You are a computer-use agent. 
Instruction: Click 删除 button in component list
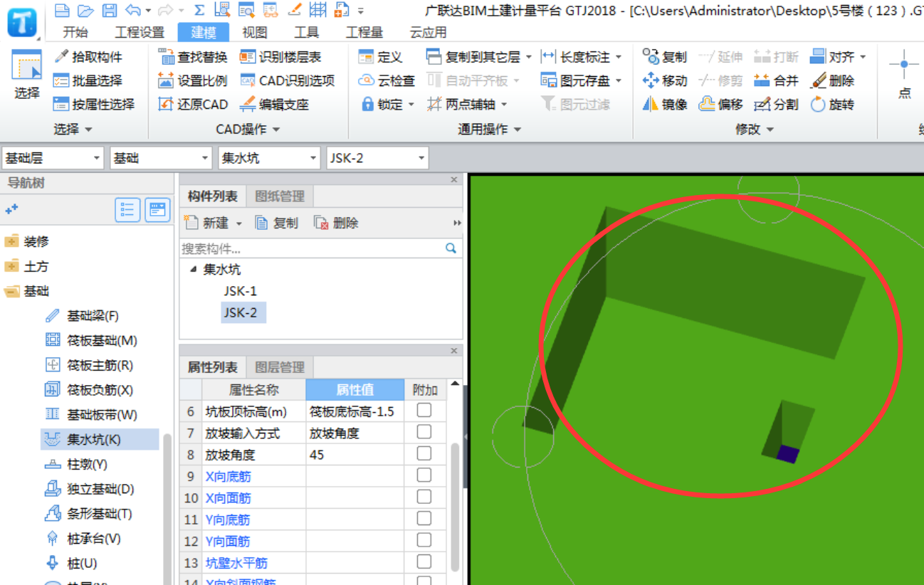click(337, 223)
